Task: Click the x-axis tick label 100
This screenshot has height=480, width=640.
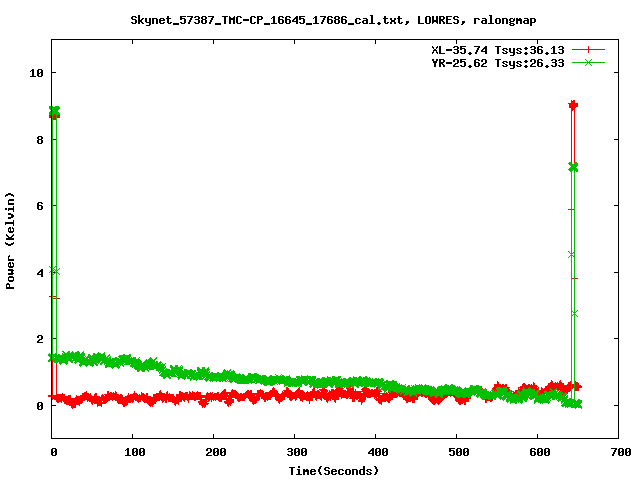Action: (x=134, y=452)
